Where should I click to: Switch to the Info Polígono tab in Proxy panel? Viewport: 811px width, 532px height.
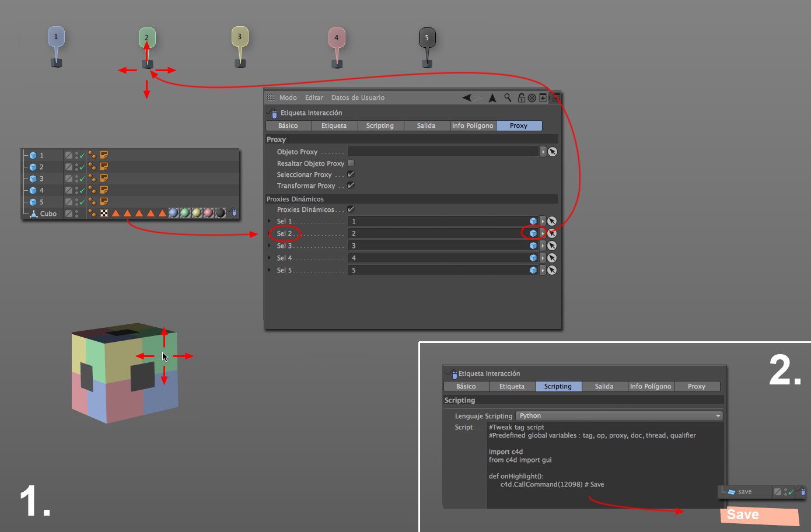[x=473, y=126]
